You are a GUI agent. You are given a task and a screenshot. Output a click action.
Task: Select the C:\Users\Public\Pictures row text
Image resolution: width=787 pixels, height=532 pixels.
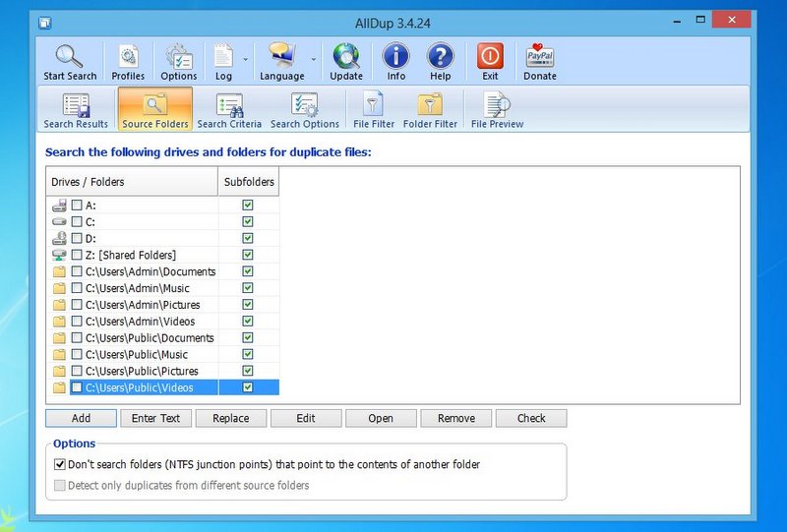click(x=142, y=372)
